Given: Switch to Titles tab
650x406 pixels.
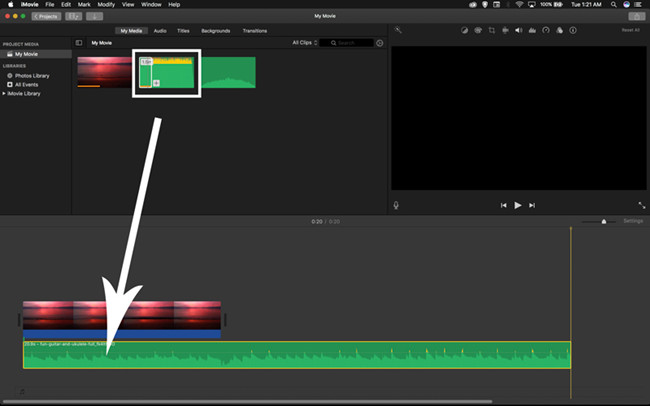Looking at the screenshot, I should click(183, 31).
